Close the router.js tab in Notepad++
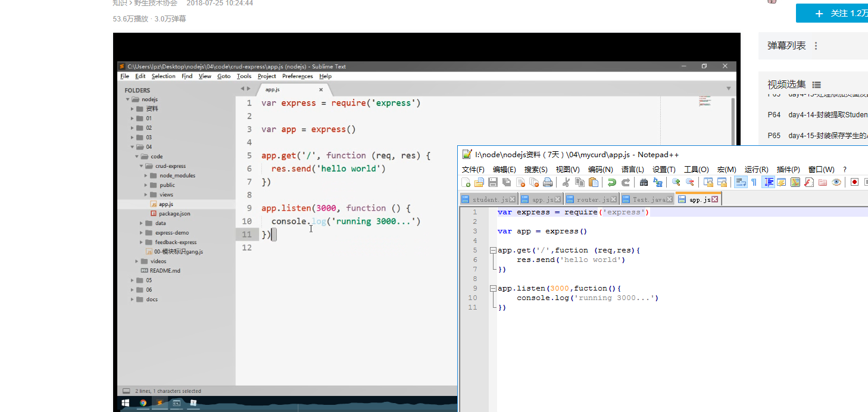This screenshot has height=412, width=868. 613,199
